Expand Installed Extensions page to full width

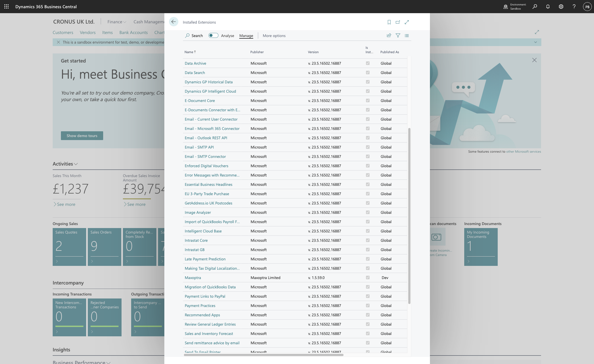407,22
